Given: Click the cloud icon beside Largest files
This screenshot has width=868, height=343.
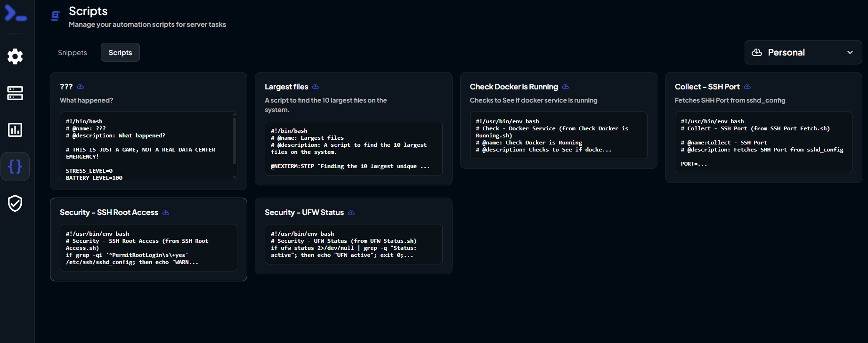Looking at the screenshot, I should pyautogui.click(x=316, y=87).
